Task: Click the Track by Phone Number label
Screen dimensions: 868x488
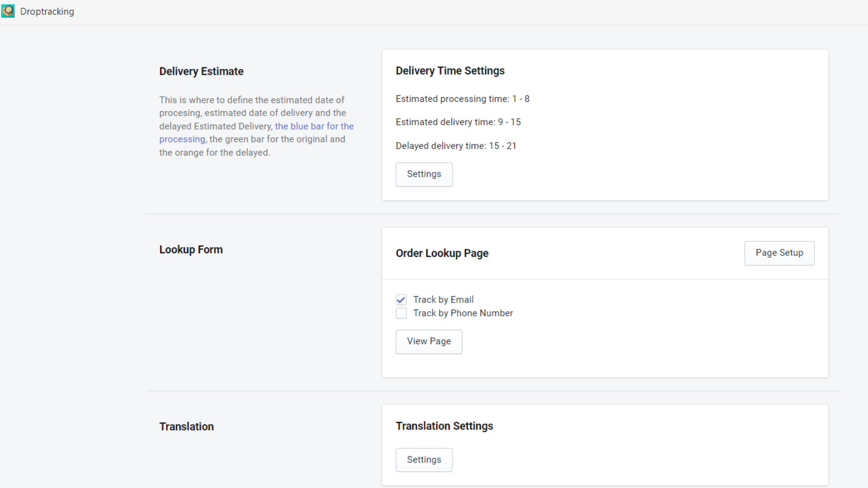Action: [x=463, y=313]
